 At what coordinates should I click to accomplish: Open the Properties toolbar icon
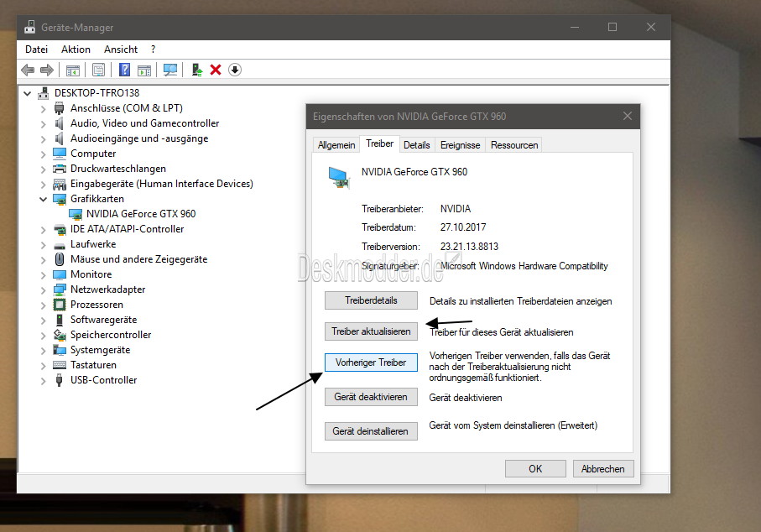(98, 70)
